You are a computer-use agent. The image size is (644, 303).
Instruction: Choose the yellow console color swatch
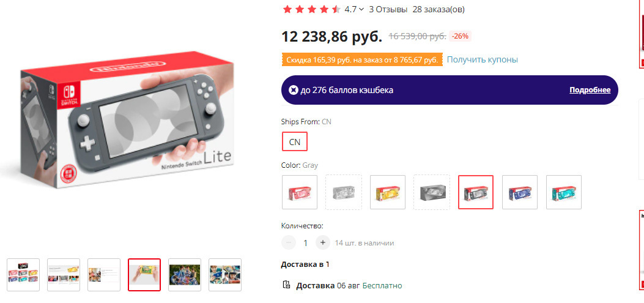pyautogui.click(x=388, y=192)
